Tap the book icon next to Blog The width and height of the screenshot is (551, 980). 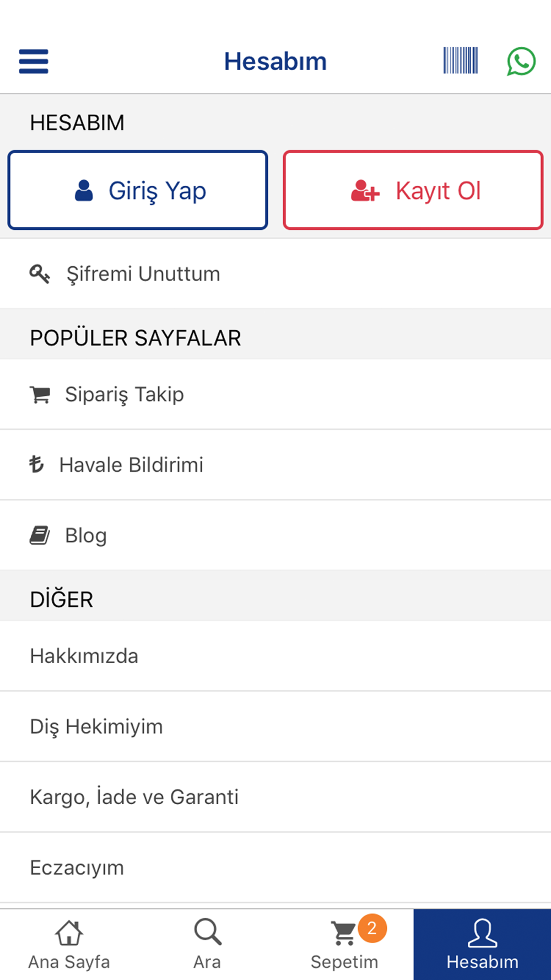pos(40,535)
